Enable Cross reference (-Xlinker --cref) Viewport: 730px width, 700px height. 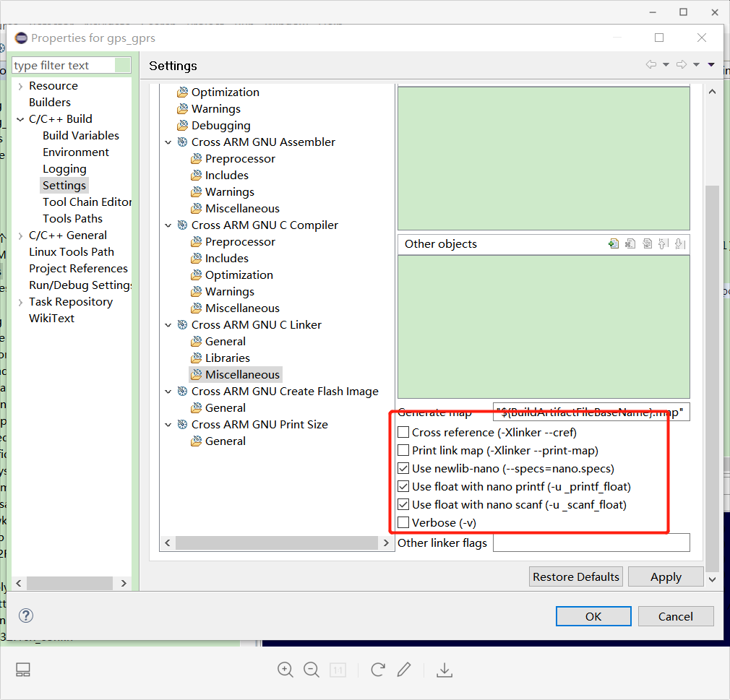coord(404,432)
